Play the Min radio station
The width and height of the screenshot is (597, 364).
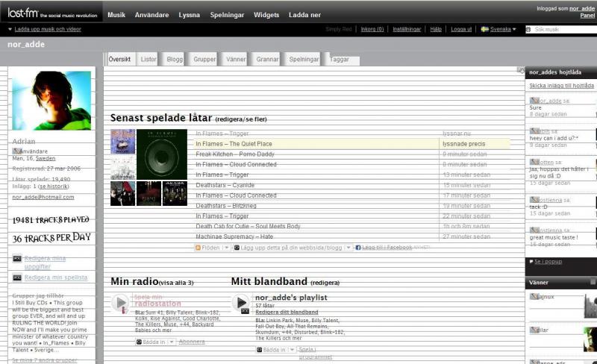point(120,303)
